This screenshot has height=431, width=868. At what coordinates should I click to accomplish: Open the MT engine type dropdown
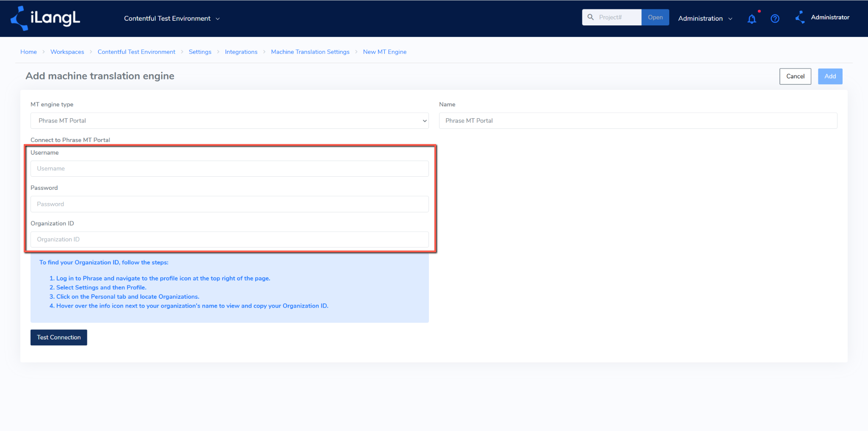(x=229, y=120)
